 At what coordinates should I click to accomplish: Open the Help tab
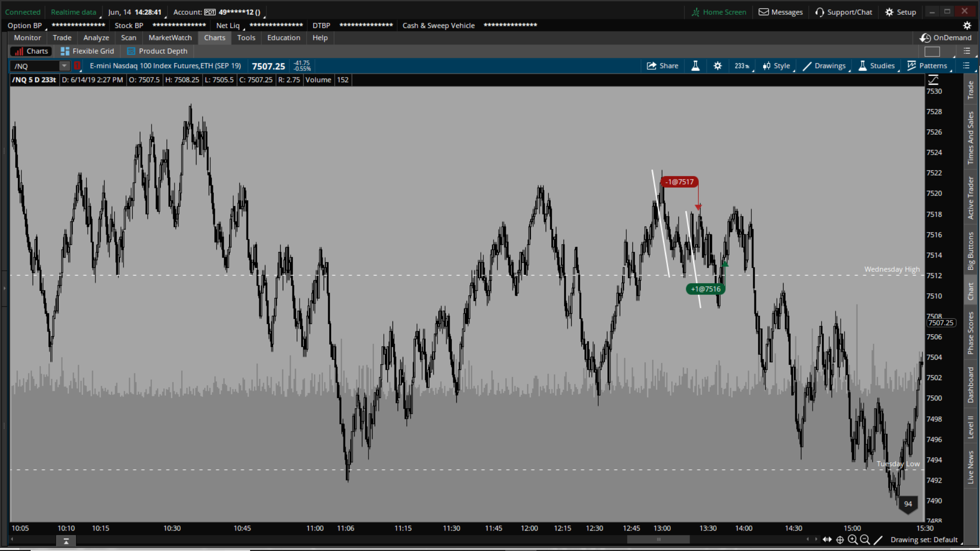point(320,38)
